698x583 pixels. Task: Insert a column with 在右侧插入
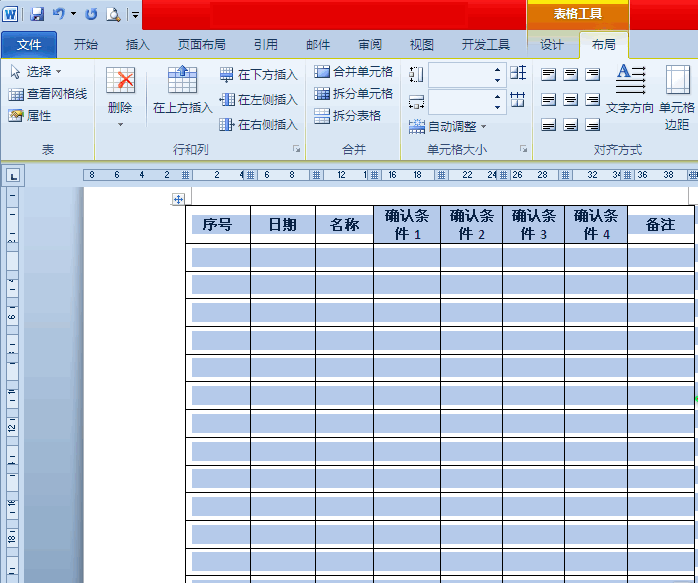[259, 125]
